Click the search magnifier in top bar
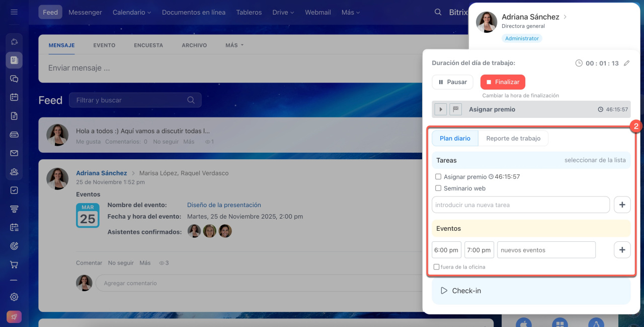 [438, 12]
